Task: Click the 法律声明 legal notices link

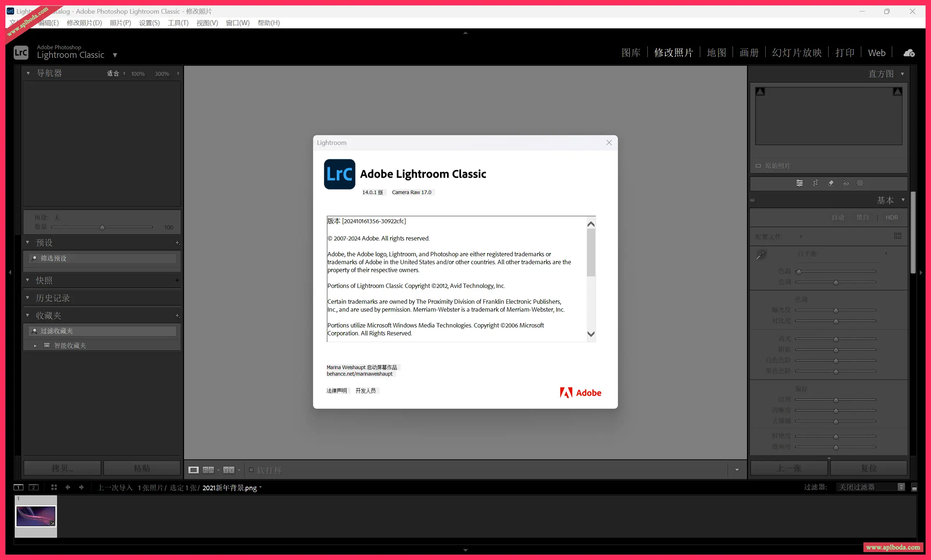Action: click(x=336, y=391)
